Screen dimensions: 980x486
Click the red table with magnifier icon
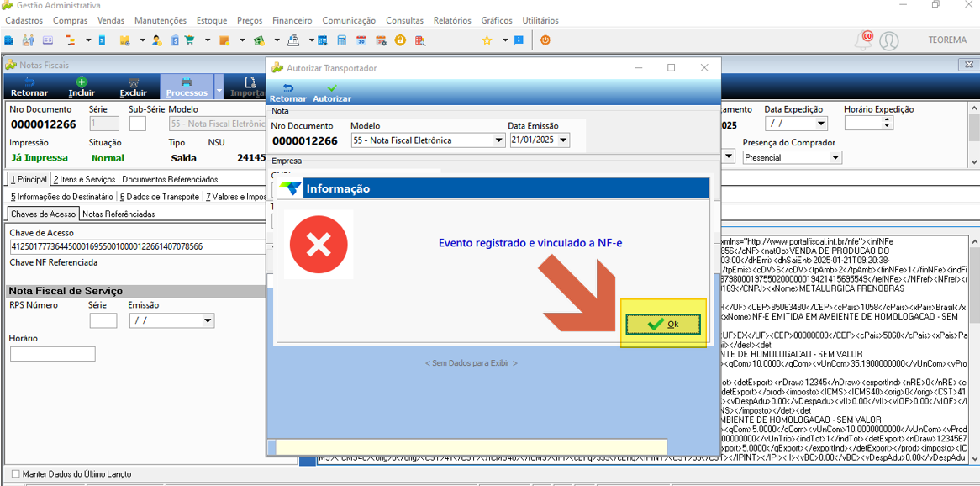[420, 40]
